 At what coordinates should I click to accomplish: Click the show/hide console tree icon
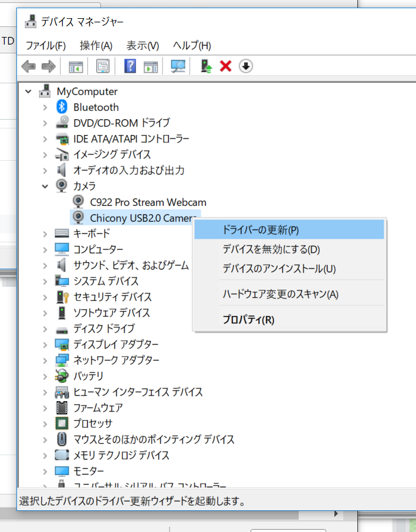click(x=76, y=66)
